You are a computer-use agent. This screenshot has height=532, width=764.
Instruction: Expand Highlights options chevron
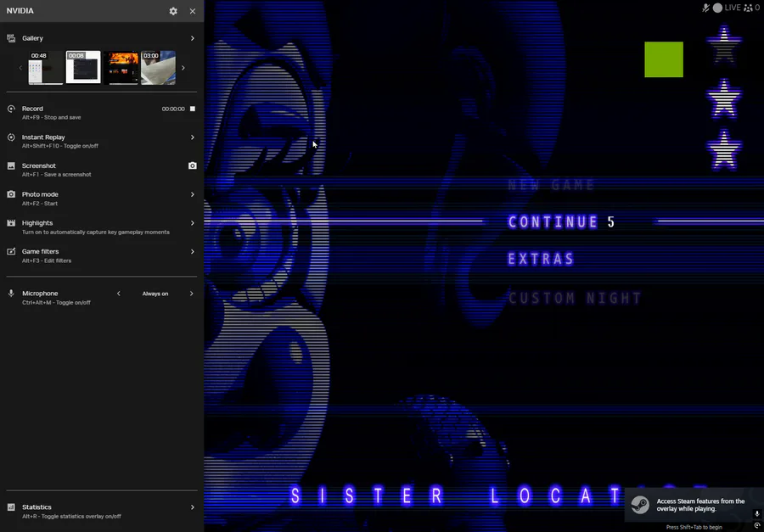193,222
